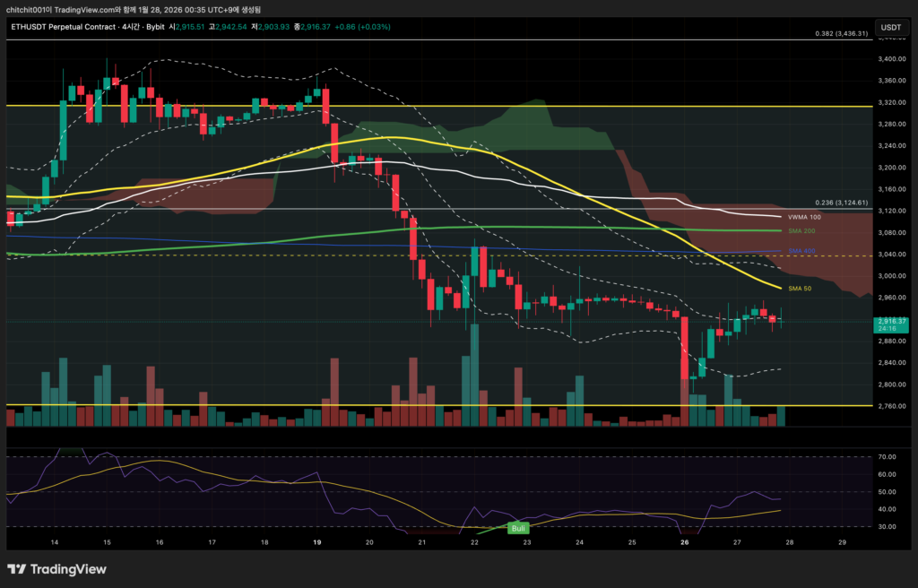The width and height of the screenshot is (918, 588).
Task: Click the TradingView logo at bottom left
Action: pyautogui.click(x=56, y=569)
